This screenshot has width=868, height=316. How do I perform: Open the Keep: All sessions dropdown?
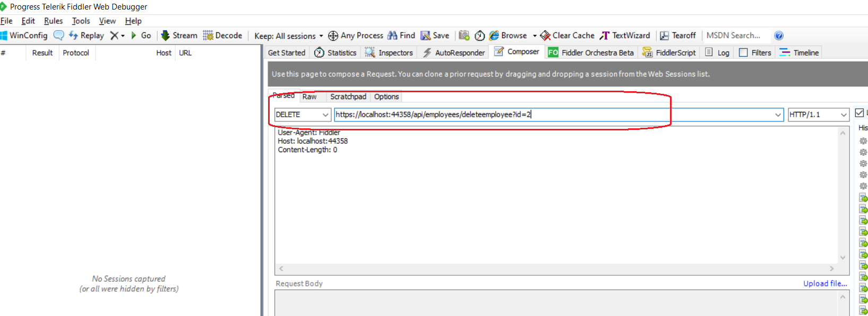tap(289, 36)
